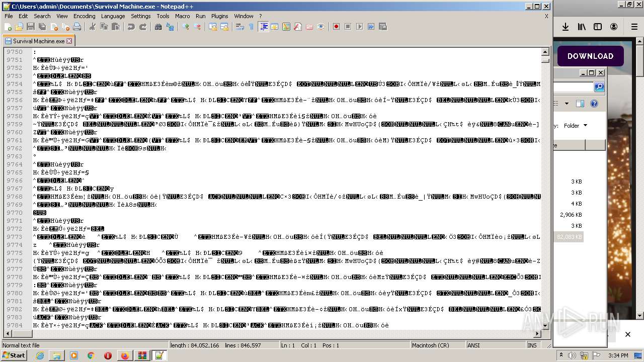Click Save Current Recorded Macro icon
Image resolution: width=644 pixels, height=362 pixels.
tap(383, 27)
